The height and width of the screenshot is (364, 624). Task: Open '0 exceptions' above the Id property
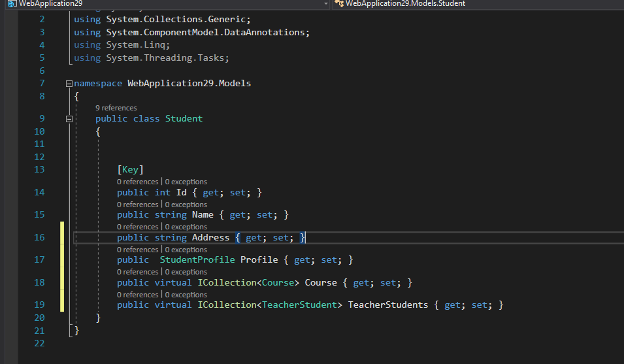pyautogui.click(x=186, y=182)
